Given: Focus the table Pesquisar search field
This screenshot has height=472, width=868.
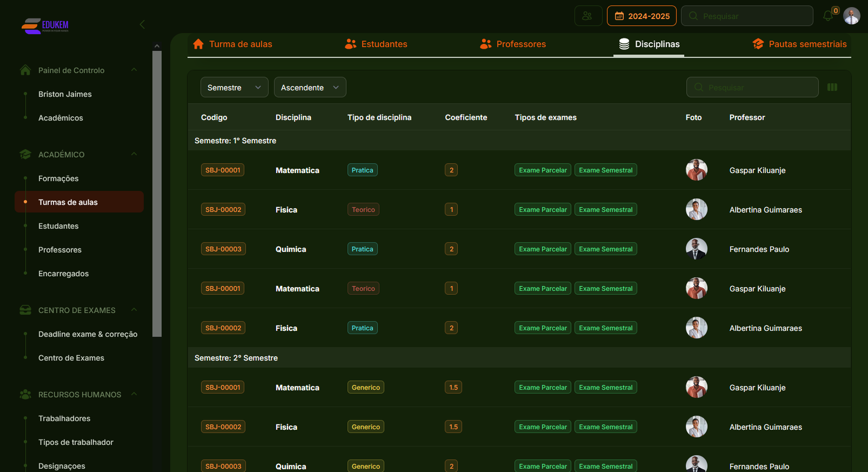Looking at the screenshot, I should 752,87.
